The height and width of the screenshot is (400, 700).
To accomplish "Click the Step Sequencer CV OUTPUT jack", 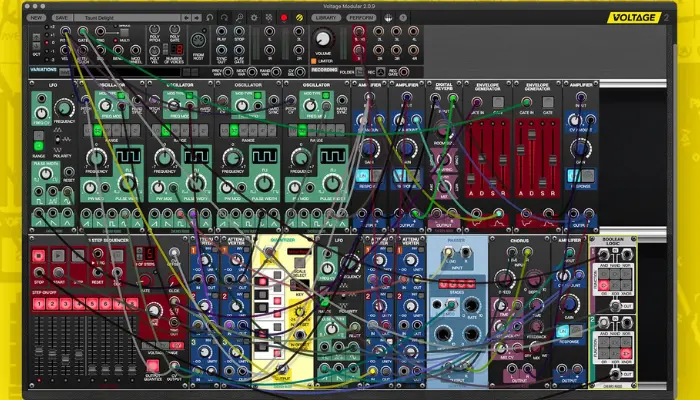I will coord(174,366).
